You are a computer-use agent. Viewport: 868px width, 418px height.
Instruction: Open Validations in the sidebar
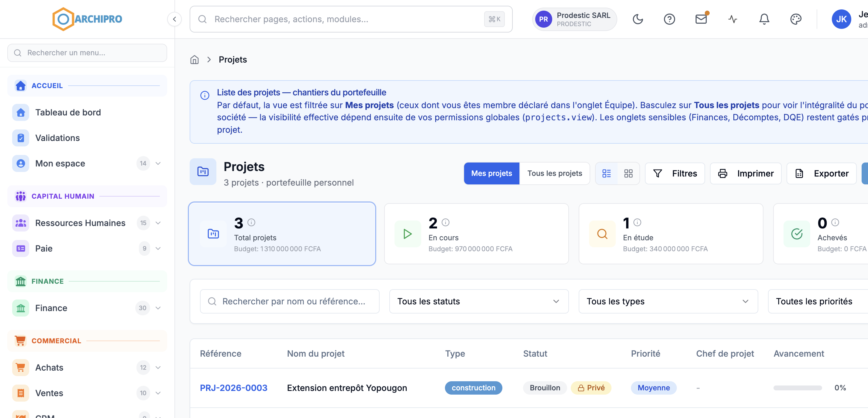click(x=87, y=138)
